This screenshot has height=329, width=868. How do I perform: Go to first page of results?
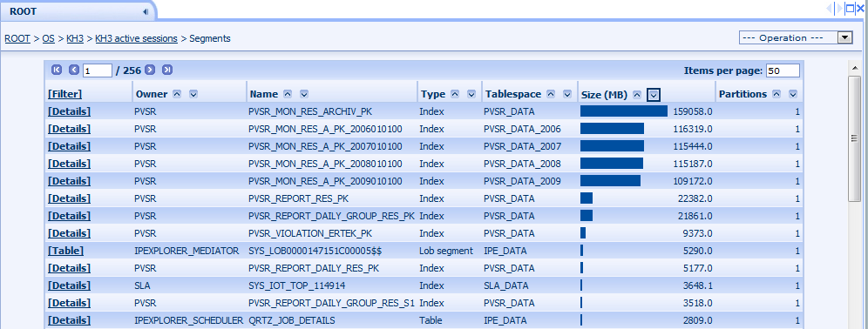[x=57, y=70]
